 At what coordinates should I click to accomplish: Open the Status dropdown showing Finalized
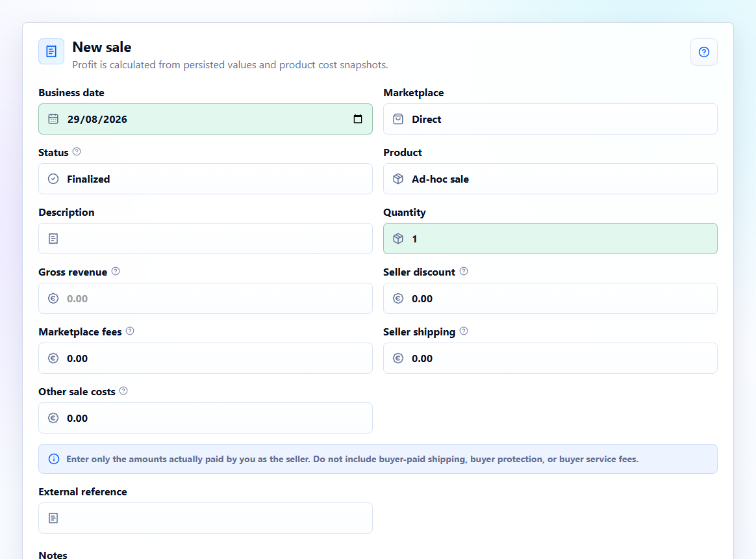205,179
